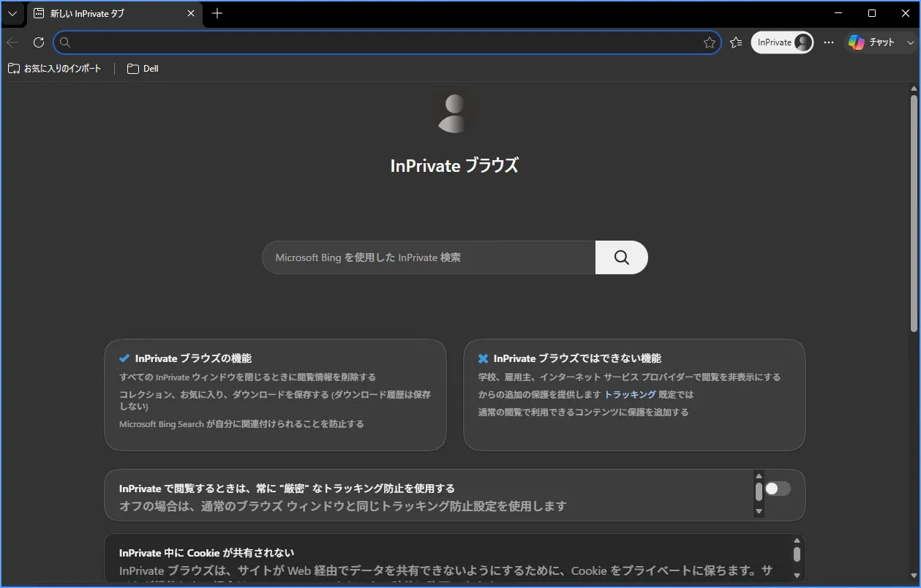Click the InPrivate ブラウズの機能 heading

[193, 358]
